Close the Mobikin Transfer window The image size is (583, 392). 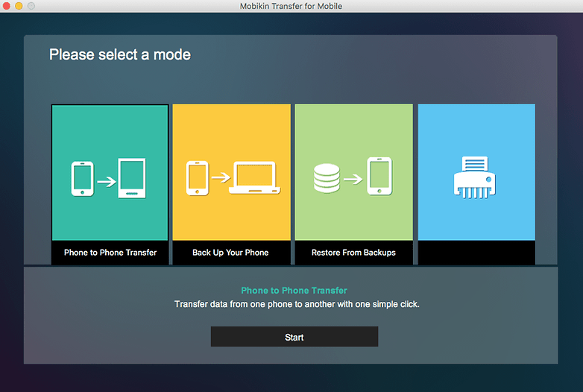[7, 6]
